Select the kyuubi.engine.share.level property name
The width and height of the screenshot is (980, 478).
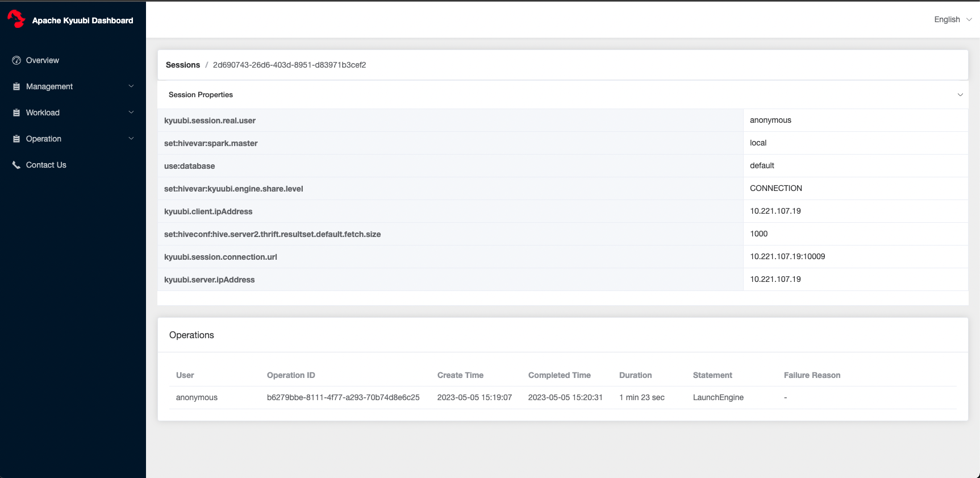[x=233, y=189]
